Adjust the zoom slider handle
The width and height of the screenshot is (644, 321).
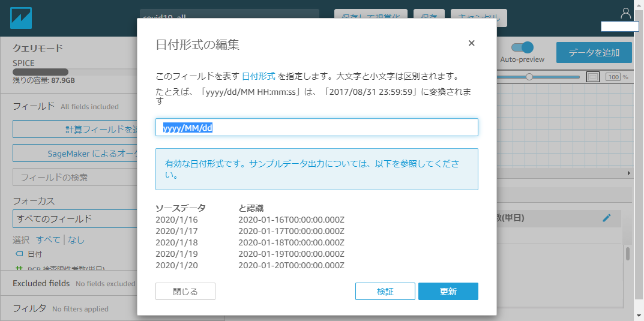pos(529,77)
